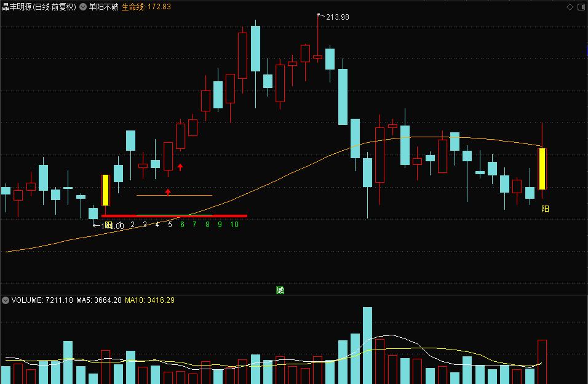Click the MA5 volume average label
The height and width of the screenshot is (384, 588).
[99, 300]
